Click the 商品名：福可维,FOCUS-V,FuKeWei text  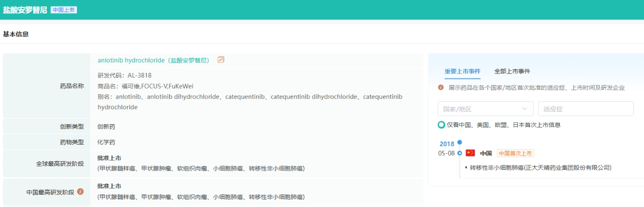[145, 86]
